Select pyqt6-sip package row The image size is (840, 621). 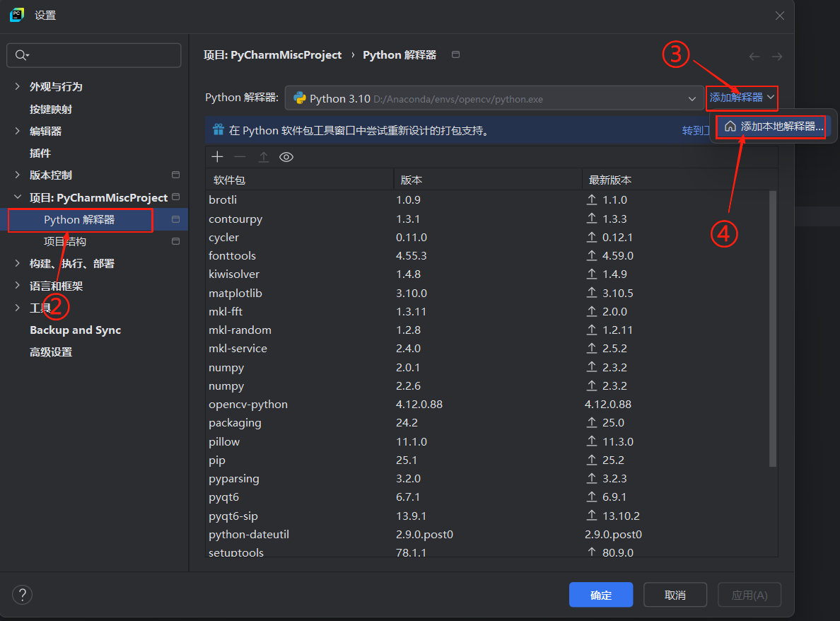click(x=487, y=516)
